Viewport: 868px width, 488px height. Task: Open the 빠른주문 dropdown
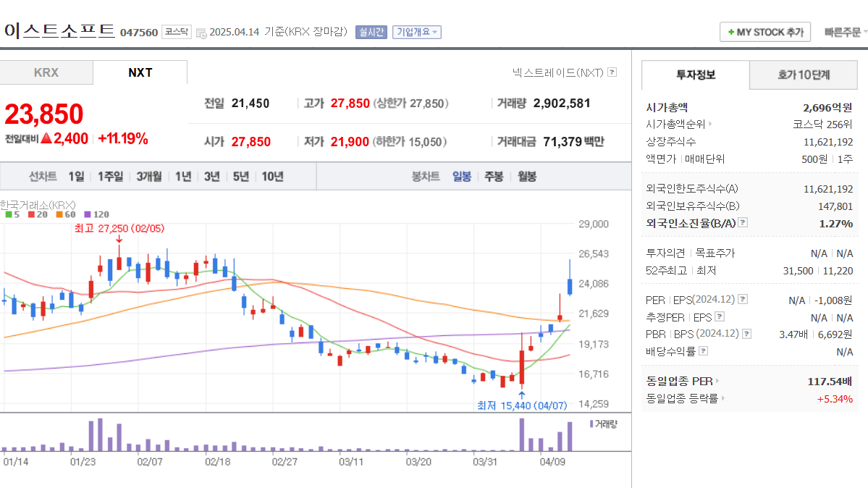[846, 32]
